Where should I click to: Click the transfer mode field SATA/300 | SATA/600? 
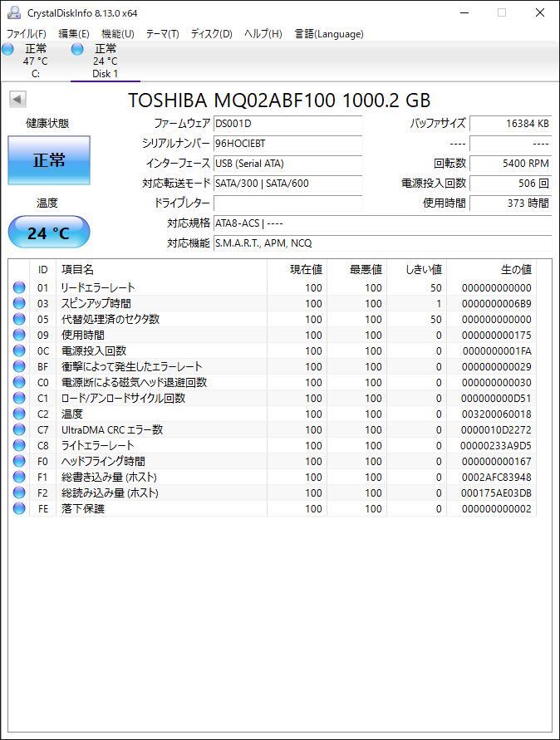(287, 183)
